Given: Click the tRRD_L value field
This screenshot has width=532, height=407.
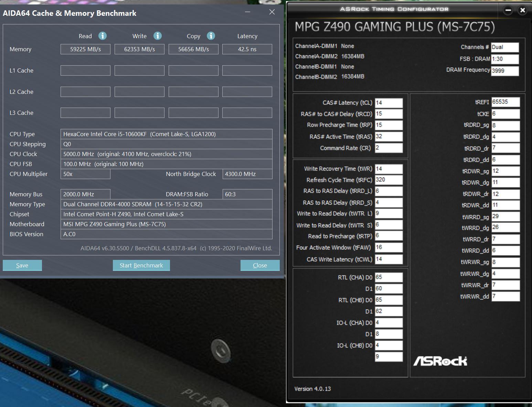Looking at the screenshot, I should point(389,191).
